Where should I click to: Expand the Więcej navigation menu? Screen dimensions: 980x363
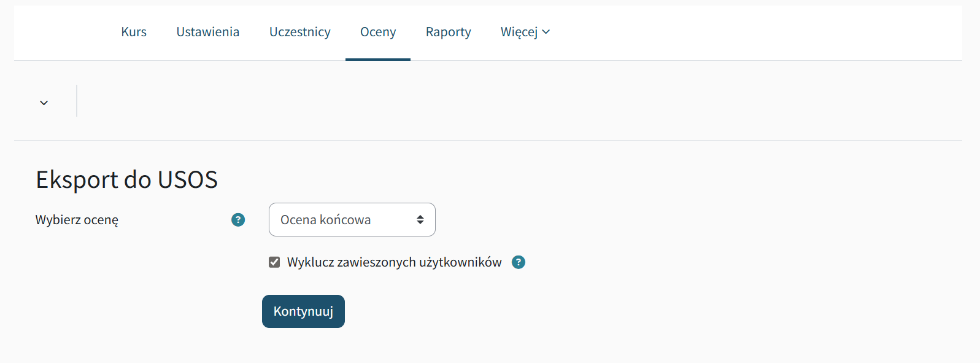pos(525,31)
